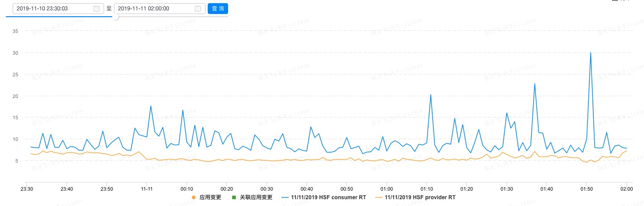Toggle HSF provider RT series visibility
644x206 pixels.
coord(420,197)
